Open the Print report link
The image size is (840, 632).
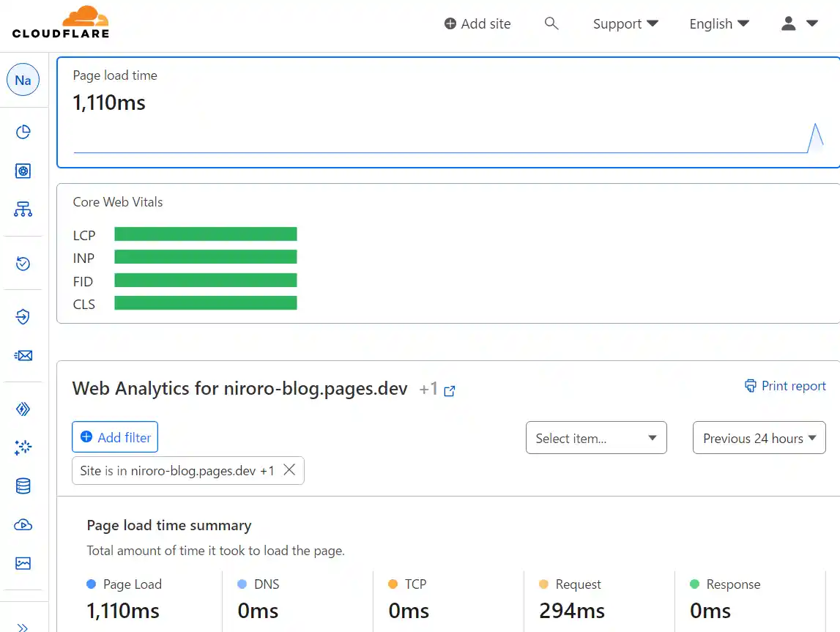pos(784,385)
